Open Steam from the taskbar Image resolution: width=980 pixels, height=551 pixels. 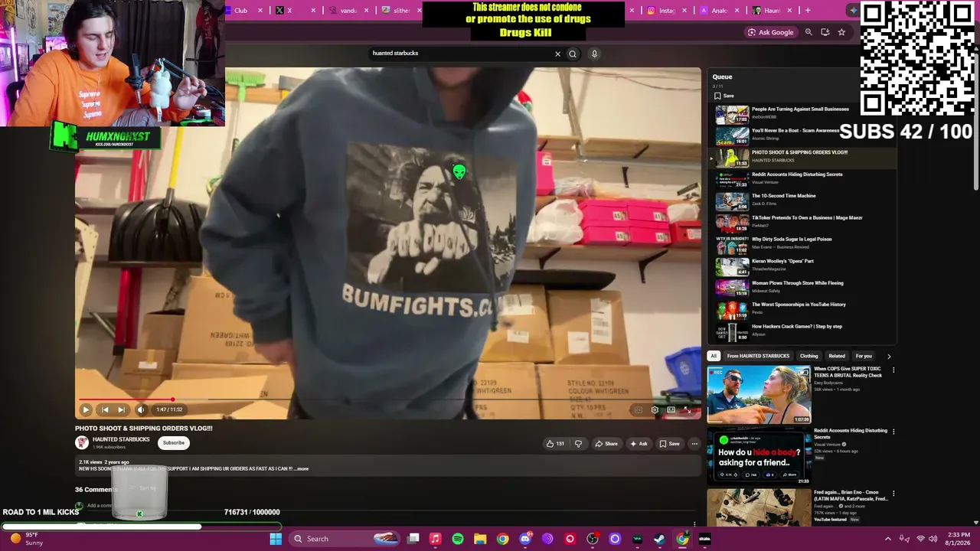coord(659,539)
